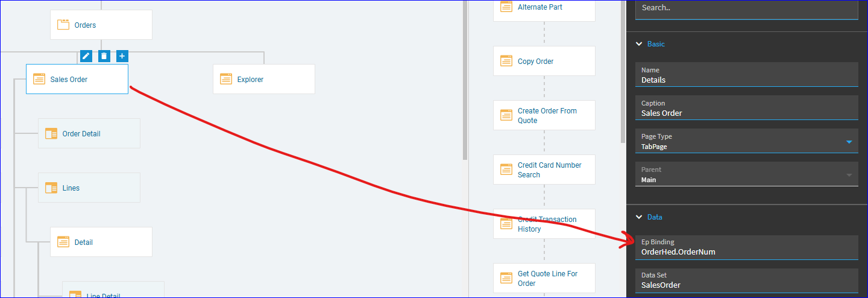Click the Caption field containing Sales Order

[x=747, y=108]
